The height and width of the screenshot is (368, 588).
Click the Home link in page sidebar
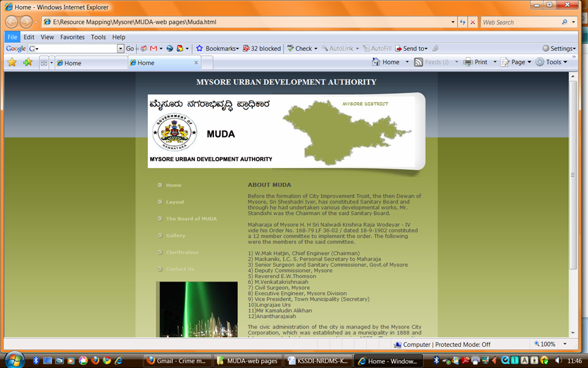(174, 185)
